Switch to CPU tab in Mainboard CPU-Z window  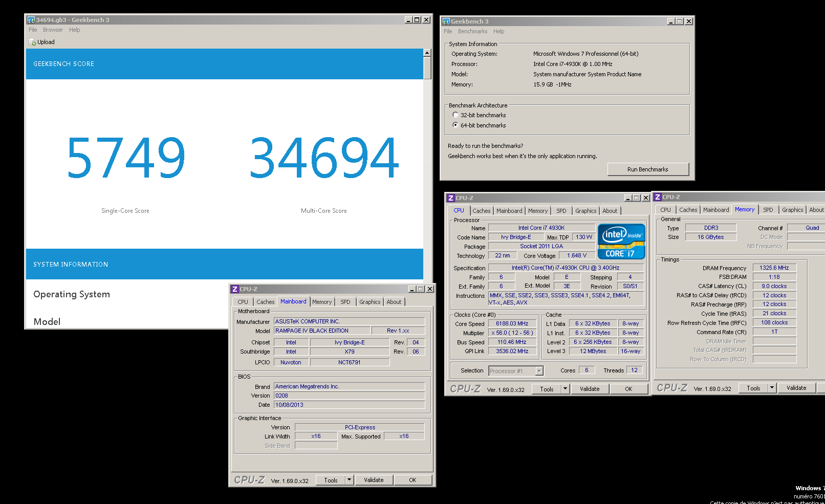click(243, 302)
